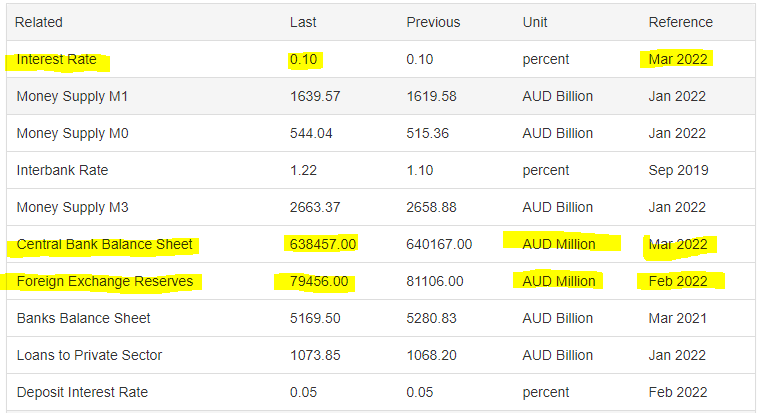The width and height of the screenshot is (759, 413).
Task: Select the highlighted 638457.00 value
Action: click(x=323, y=245)
